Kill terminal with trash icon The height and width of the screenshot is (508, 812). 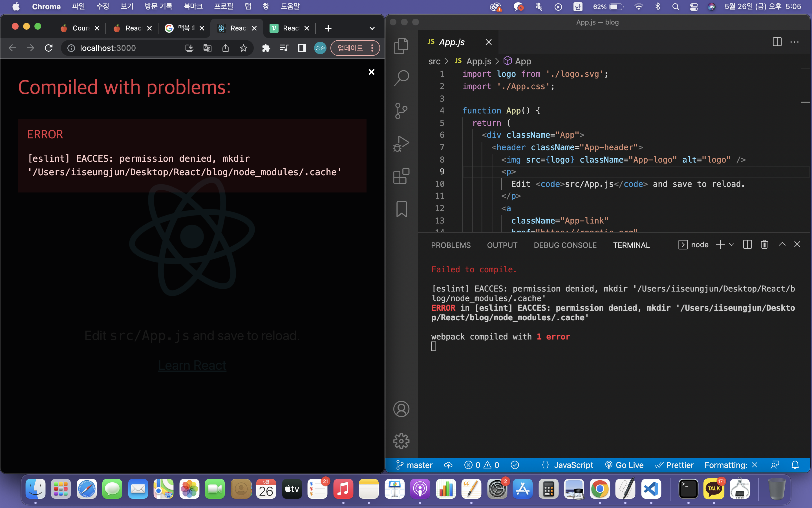(764, 245)
